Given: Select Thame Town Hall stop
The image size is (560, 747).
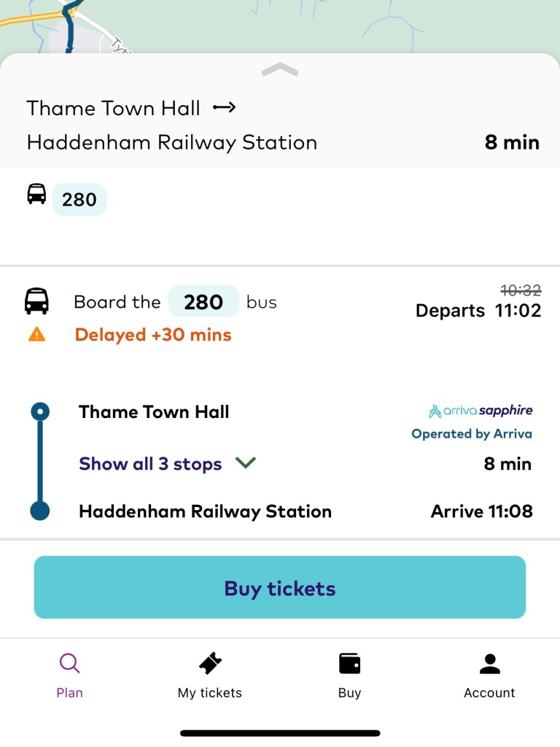Looking at the screenshot, I should [154, 412].
